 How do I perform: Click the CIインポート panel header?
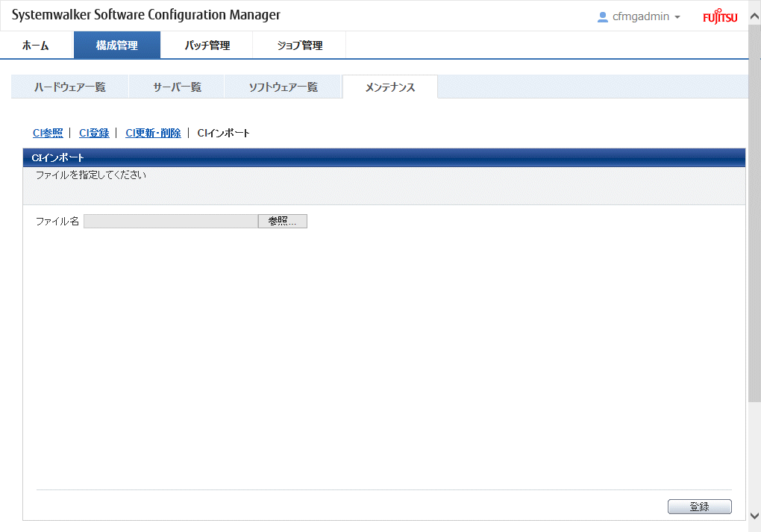tap(384, 157)
